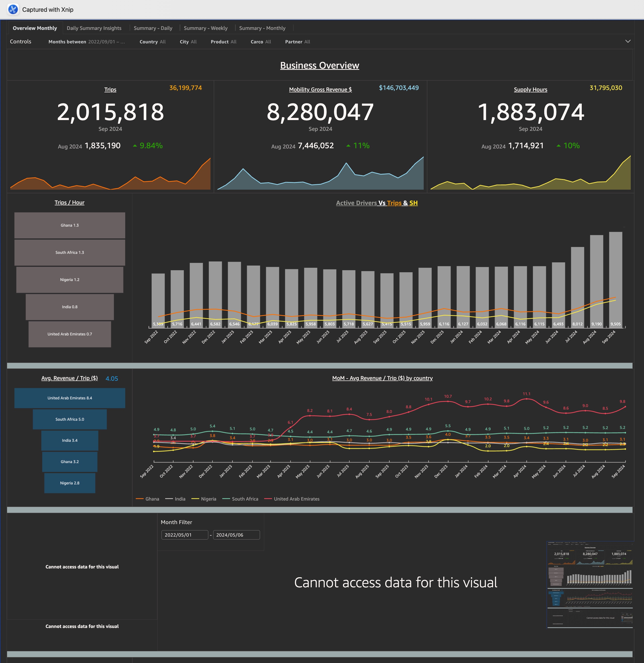Viewport: 644px width, 663px height.
Task: Click the Dec 2022 bar labeled 6,582
Action: coord(215,294)
